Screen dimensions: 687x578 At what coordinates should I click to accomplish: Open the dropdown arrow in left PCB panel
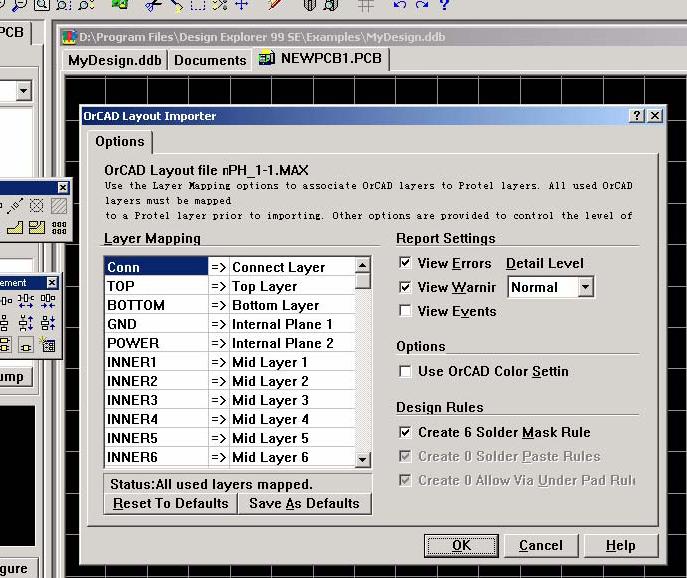click(x=23, y=91)
